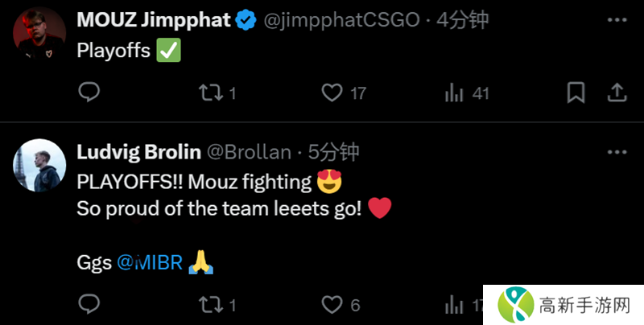Image resolution: width=644 pixels, height=325 pixels.
Task: Like MOUZ Jimpphat's Playoffs tweet
Action: [332, 93]
